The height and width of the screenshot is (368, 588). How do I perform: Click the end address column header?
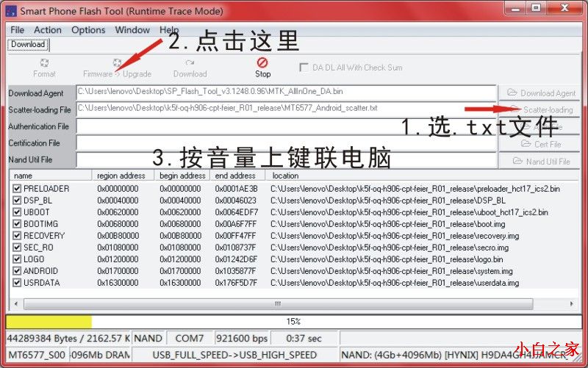pos(237,176)
